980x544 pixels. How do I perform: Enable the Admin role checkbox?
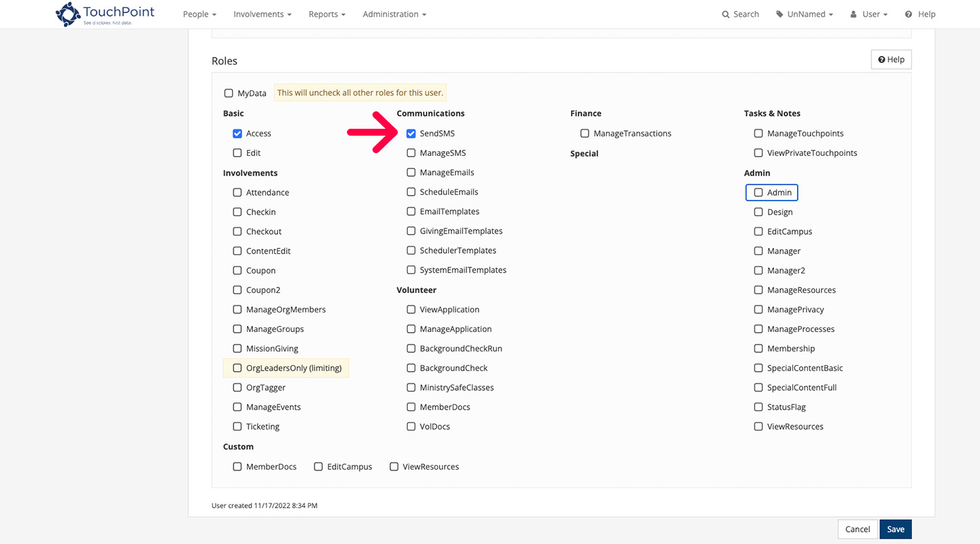tap(758, 192)
